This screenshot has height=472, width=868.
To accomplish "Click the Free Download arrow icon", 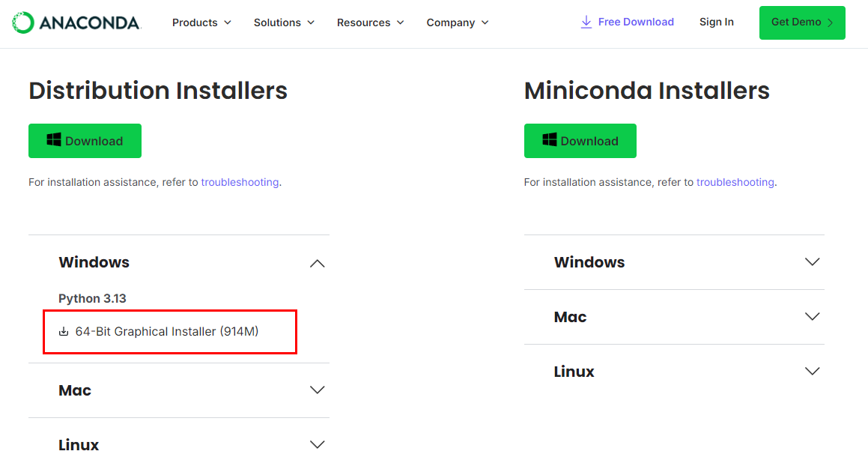I will point(586,22).
